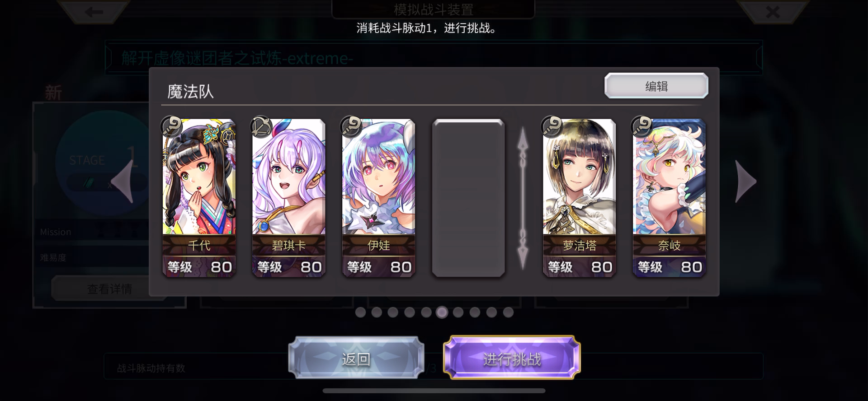Open the 千代 character card
868x401 pixels.
[x=199, y=198]
